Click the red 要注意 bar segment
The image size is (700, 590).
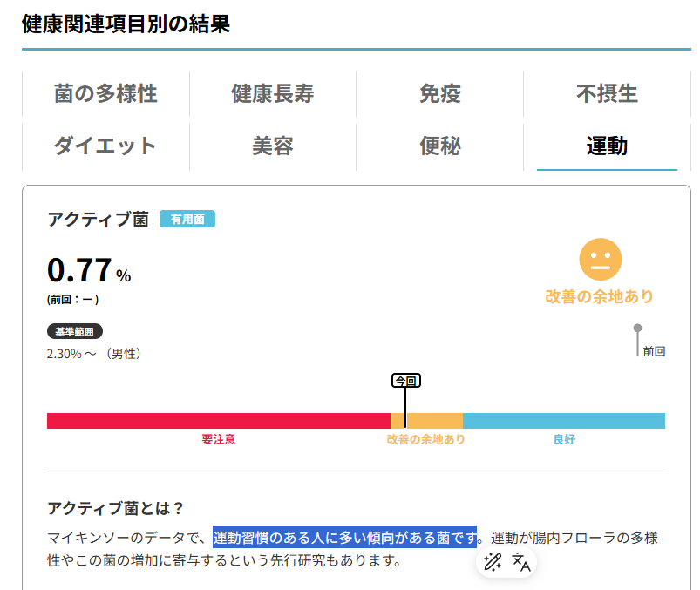[x=218, y=421]
